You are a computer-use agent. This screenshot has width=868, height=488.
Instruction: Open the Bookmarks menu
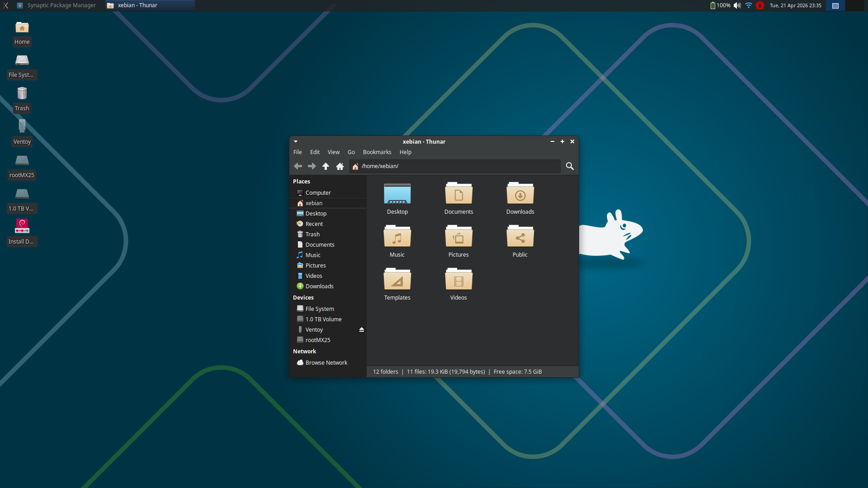pyautogui.click(x=377, y=152)
